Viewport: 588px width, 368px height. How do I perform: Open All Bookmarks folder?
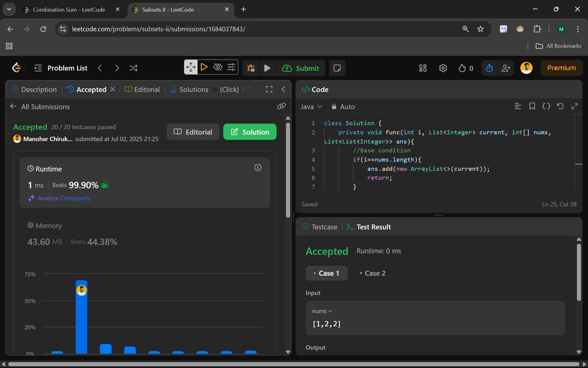pos(558,46)
